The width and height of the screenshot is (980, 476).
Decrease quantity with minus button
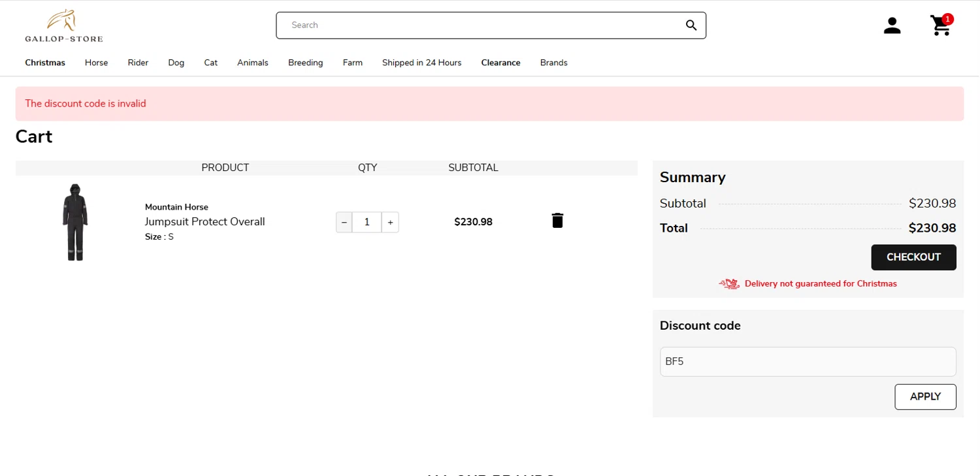point(344,222)
